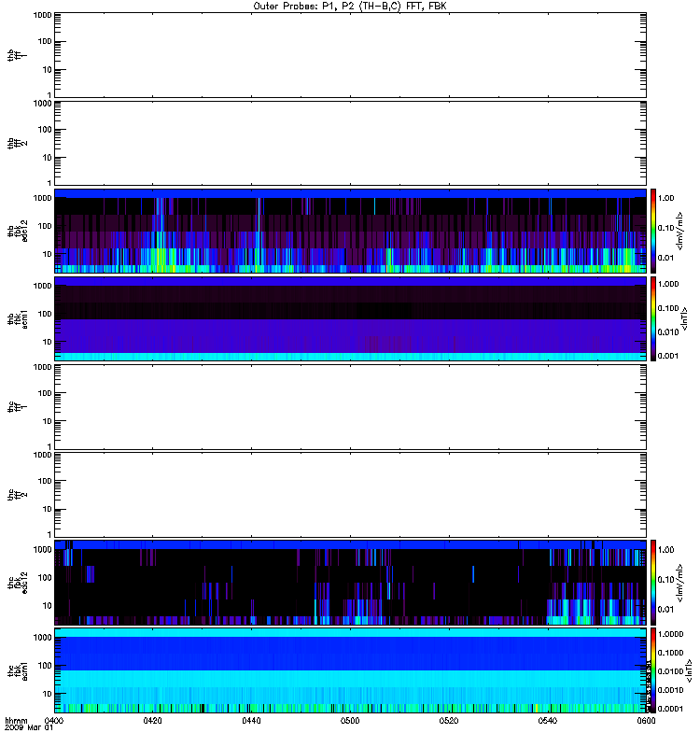Click the "0500" time axis label

pyautogui.click(x=350, y=720)
